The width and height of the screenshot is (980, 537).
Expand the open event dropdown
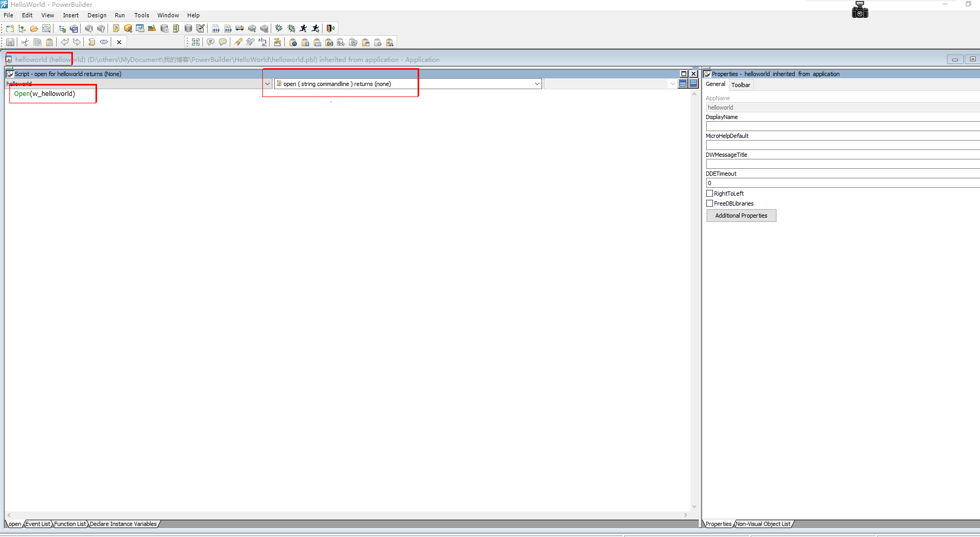[x=537, y=84]
